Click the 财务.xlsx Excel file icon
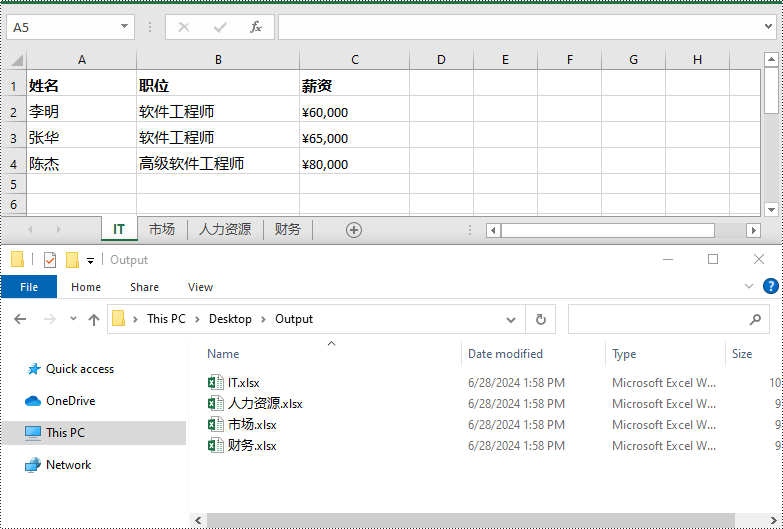 (x=215, y=446)
